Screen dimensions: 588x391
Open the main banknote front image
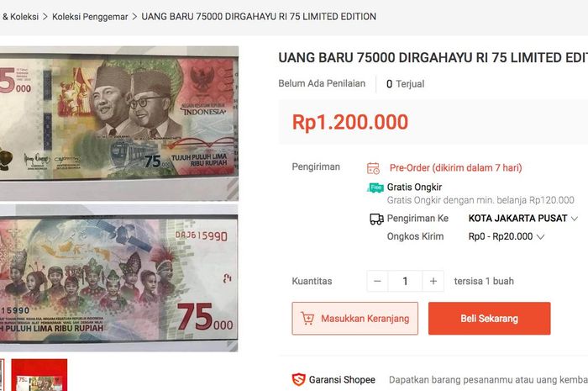(119, 124)
